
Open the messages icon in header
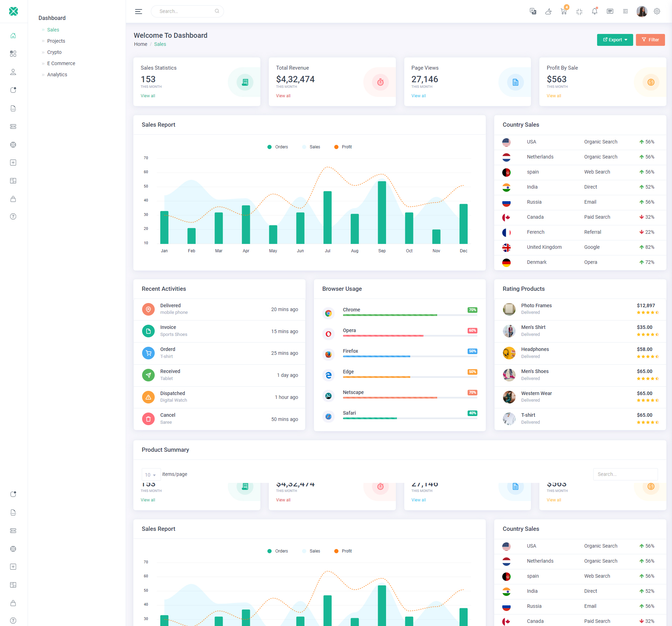(610, 11)
